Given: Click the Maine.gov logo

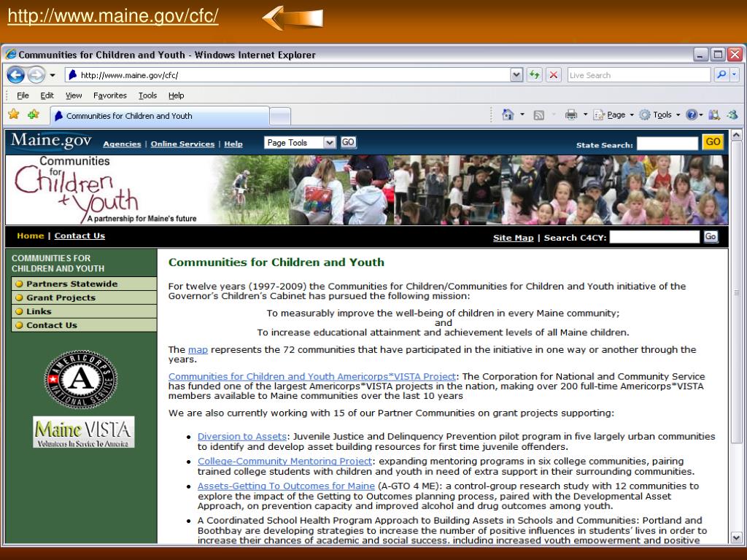Looking at the screenshot, I should (x=51, y=141).
